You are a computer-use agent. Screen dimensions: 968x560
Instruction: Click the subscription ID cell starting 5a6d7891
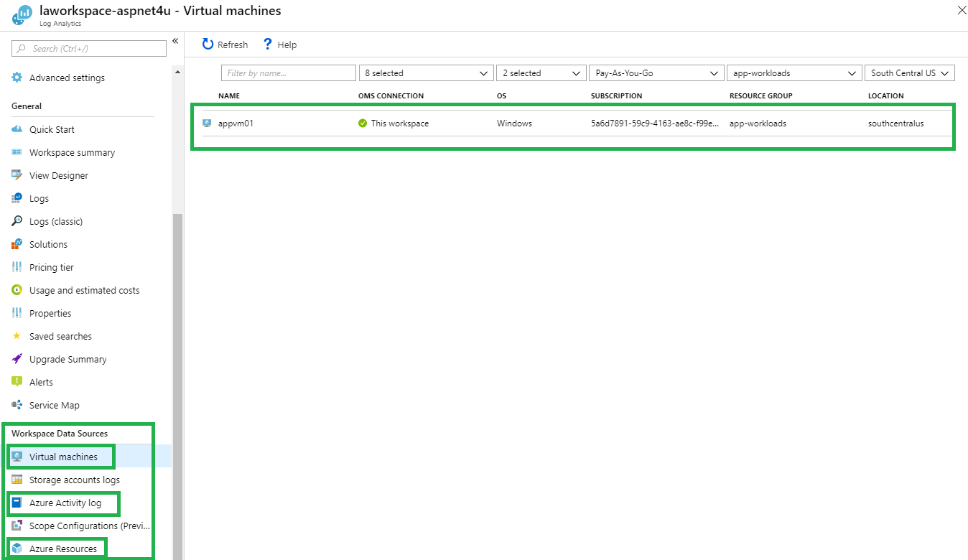tap(655, 123)
